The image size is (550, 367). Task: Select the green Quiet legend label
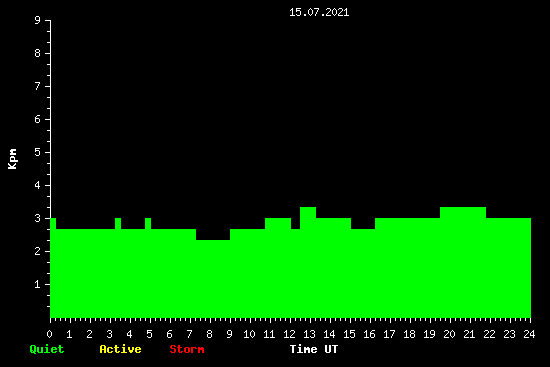click(x=47, y=349)
